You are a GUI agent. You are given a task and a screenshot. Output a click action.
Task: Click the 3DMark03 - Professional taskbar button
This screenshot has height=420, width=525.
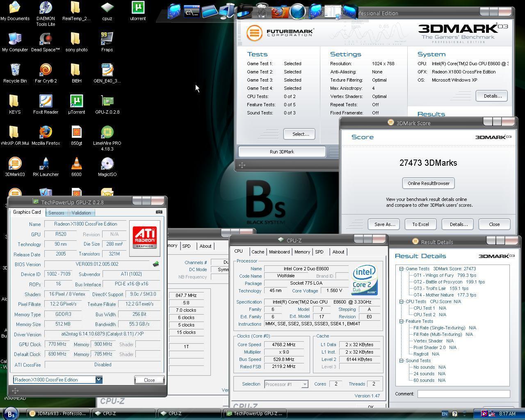pos(57,413)
